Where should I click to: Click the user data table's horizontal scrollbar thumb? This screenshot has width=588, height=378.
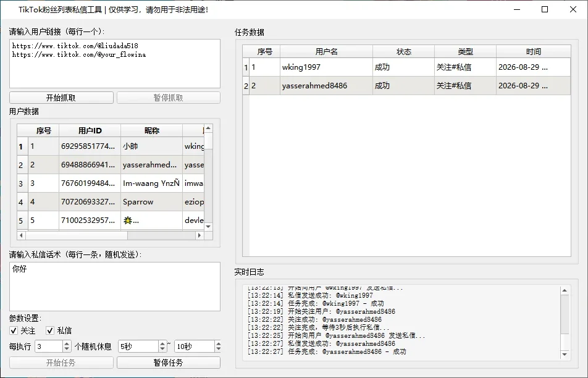[77, 235]
